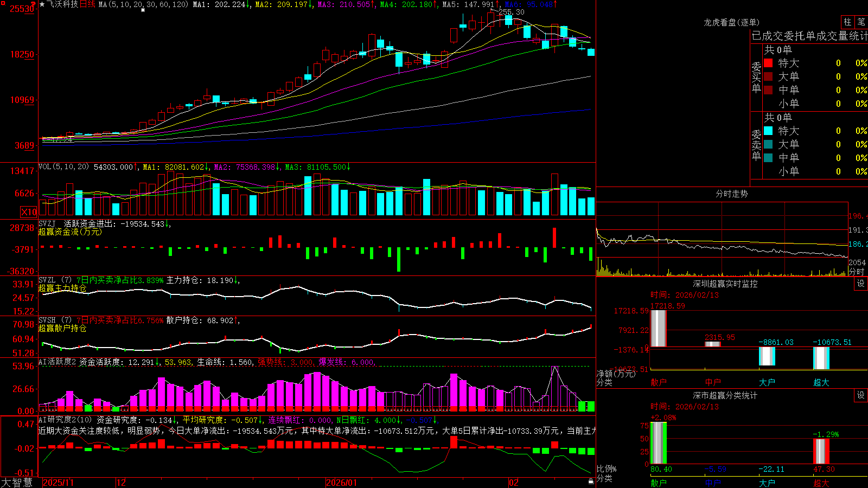Click the 超赢主力持仓 label
Viewport: 868px width, 488px height.
62,288
